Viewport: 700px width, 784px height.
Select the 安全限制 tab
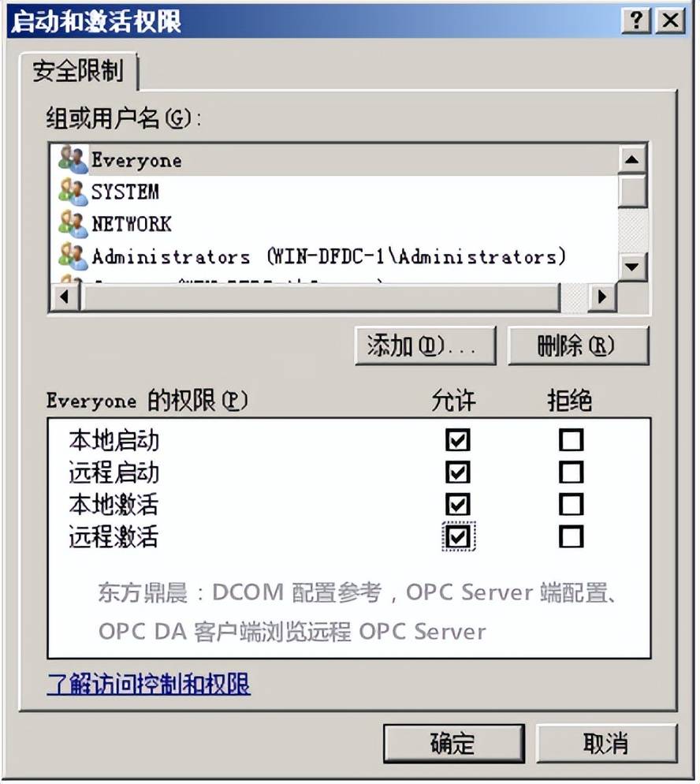click(79, 71)
